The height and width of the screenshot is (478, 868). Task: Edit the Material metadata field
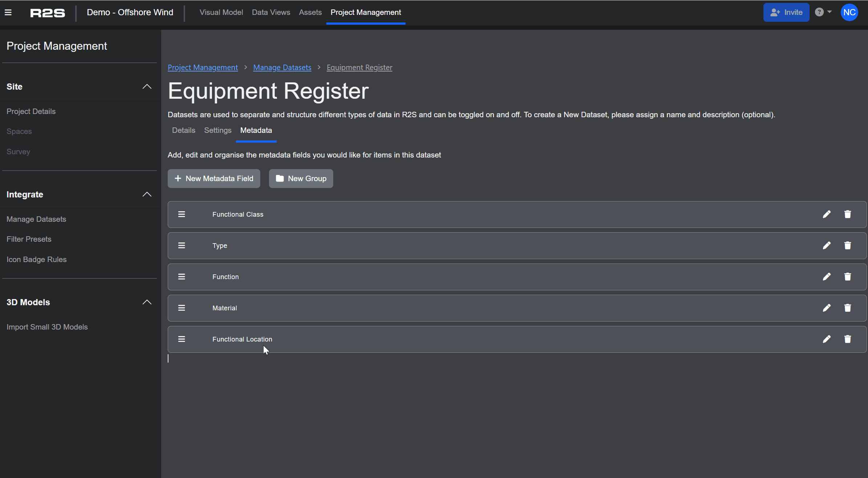827,308
